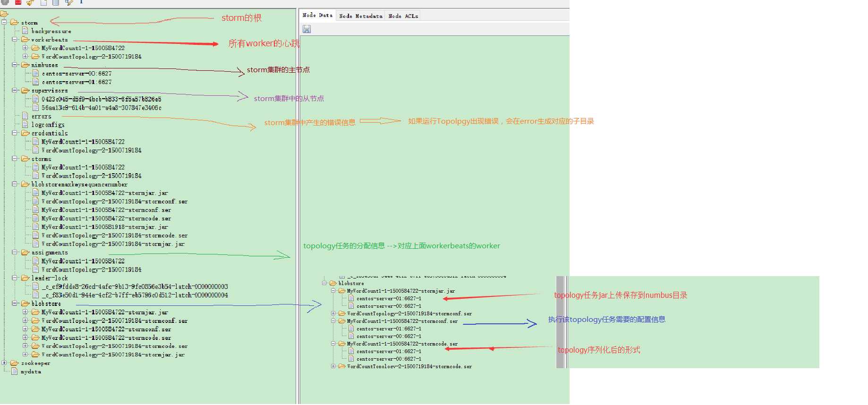Select centos-server-01:6627 under nimbuses
Image resolution: width=868 pixels, height=405 pixels.
click(x=77, y=82)
